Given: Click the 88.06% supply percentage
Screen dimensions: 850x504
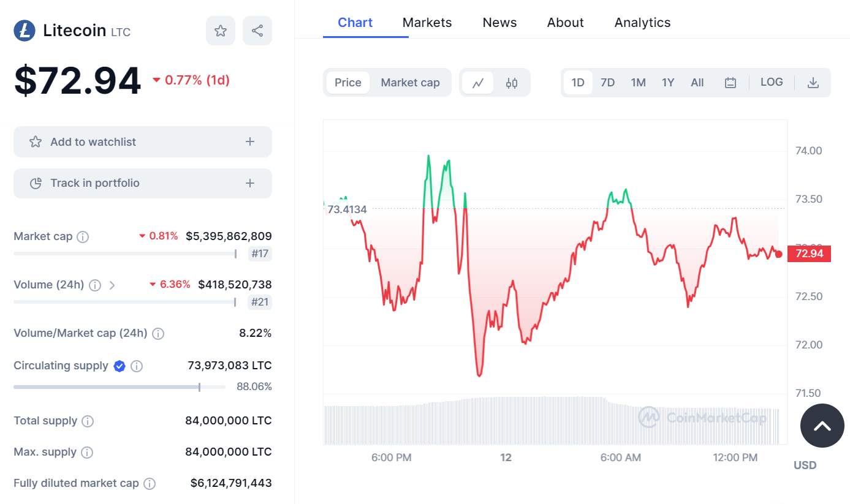Looking at the screenshot, I should click(254, 387).
